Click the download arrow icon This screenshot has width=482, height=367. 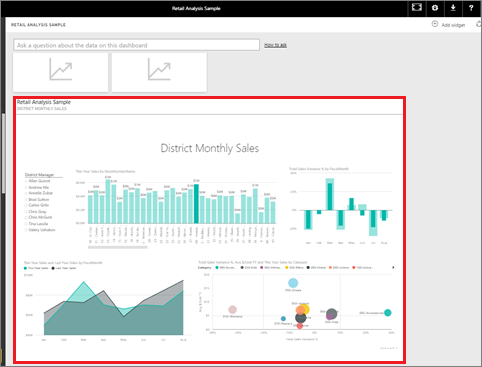453,8
